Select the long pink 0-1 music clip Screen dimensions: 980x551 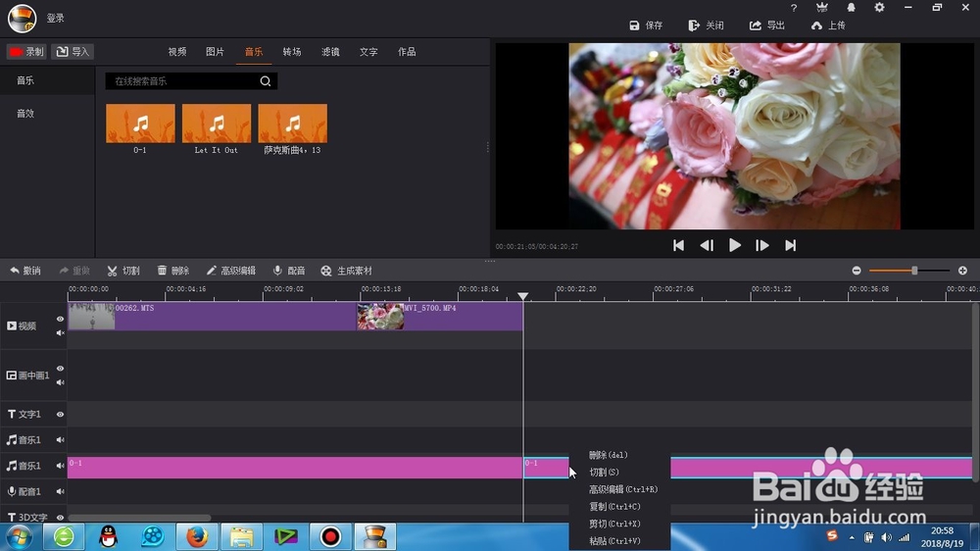[295, 468]
